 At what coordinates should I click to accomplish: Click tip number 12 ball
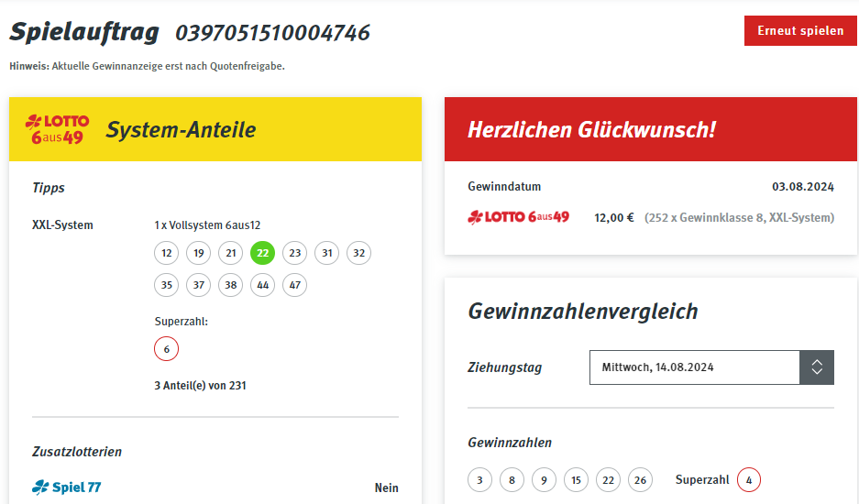(x=167, y=253)
